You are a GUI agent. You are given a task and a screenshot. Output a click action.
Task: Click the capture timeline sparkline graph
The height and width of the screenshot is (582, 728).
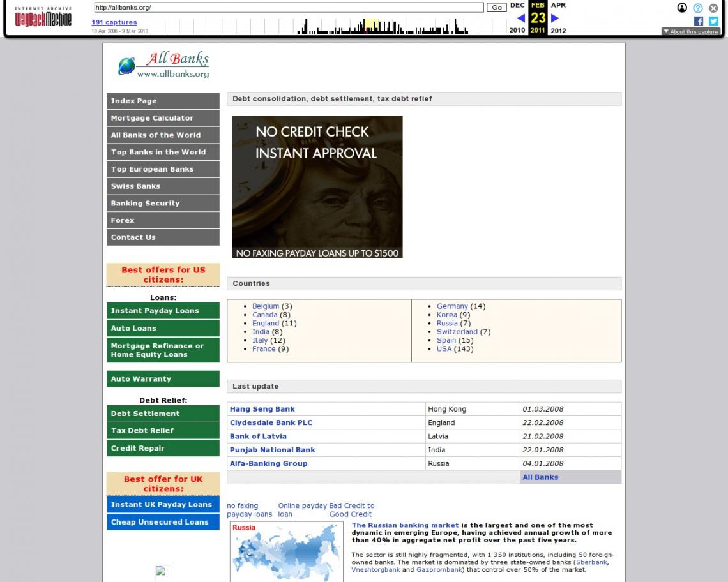330,26
